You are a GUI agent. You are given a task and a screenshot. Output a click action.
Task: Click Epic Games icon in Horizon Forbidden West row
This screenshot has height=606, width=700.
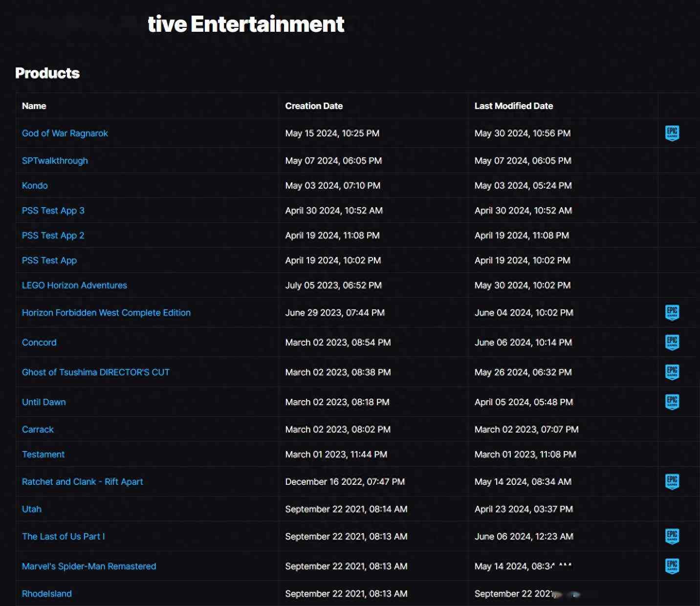672,312
